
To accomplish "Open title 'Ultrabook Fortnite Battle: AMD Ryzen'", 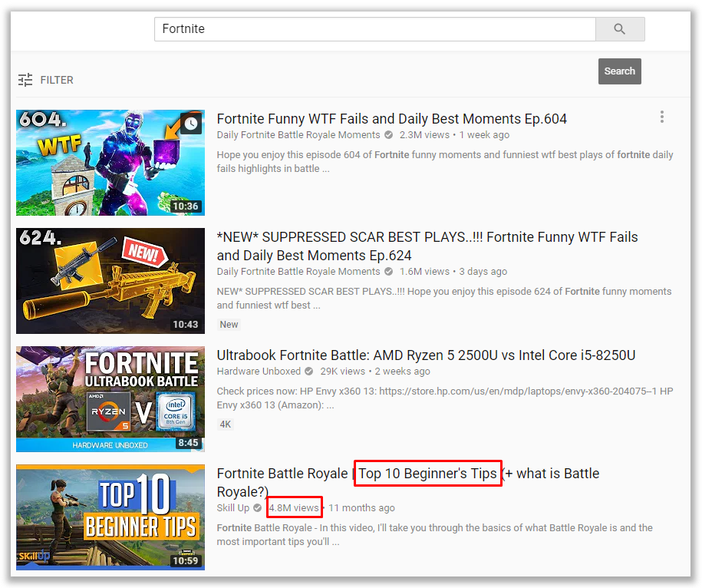I will coord(427,355).
